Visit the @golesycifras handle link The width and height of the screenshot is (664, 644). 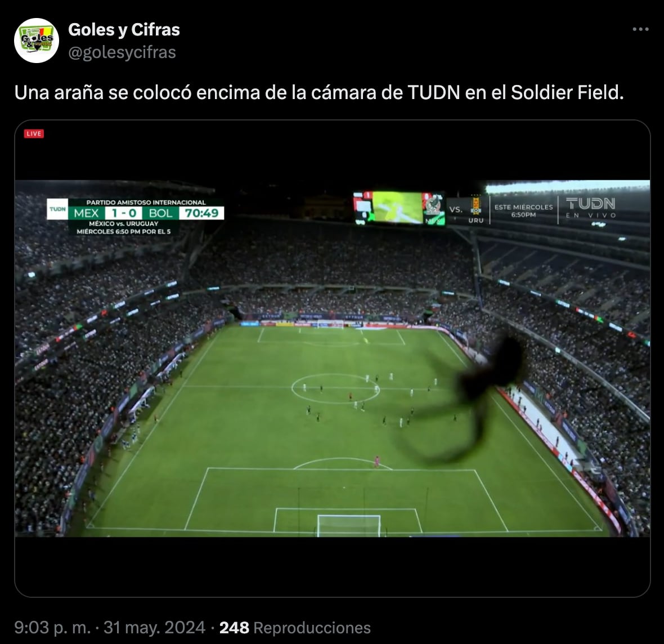pos(122,52)
